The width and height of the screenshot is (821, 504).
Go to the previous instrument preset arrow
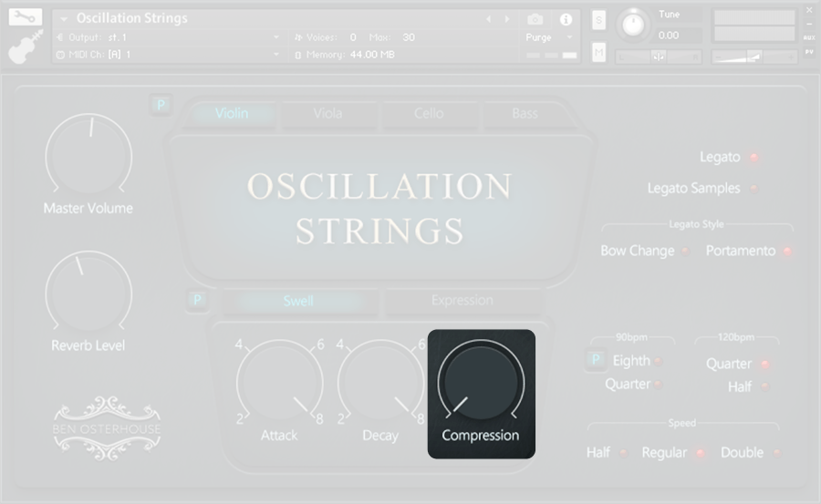click(489, 19)
